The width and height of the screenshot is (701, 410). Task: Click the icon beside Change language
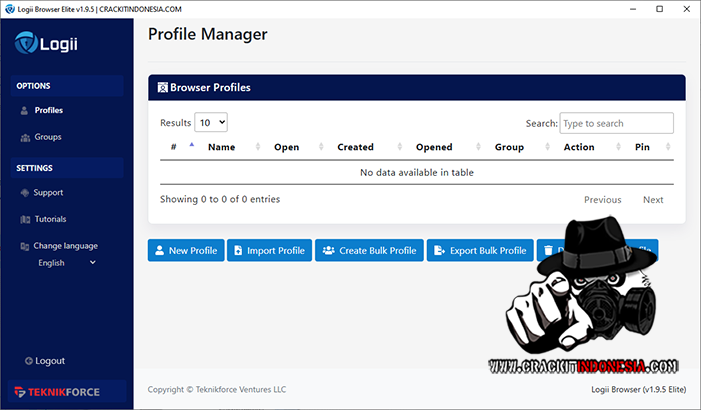click(x=25, y=246)
